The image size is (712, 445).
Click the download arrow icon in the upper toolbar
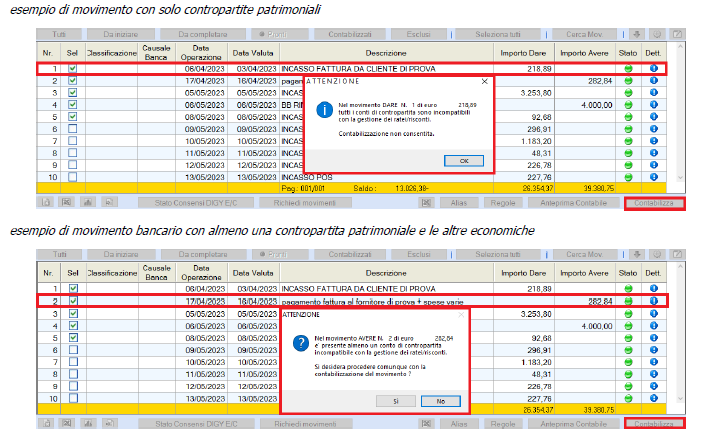click(x=637, y=34)
